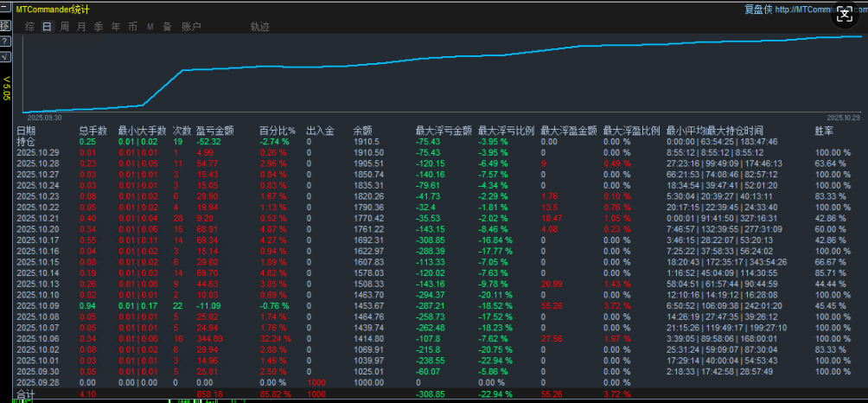Click the 持仓 open positions row
The image size is (868, 403).
(x=27, y=142)
